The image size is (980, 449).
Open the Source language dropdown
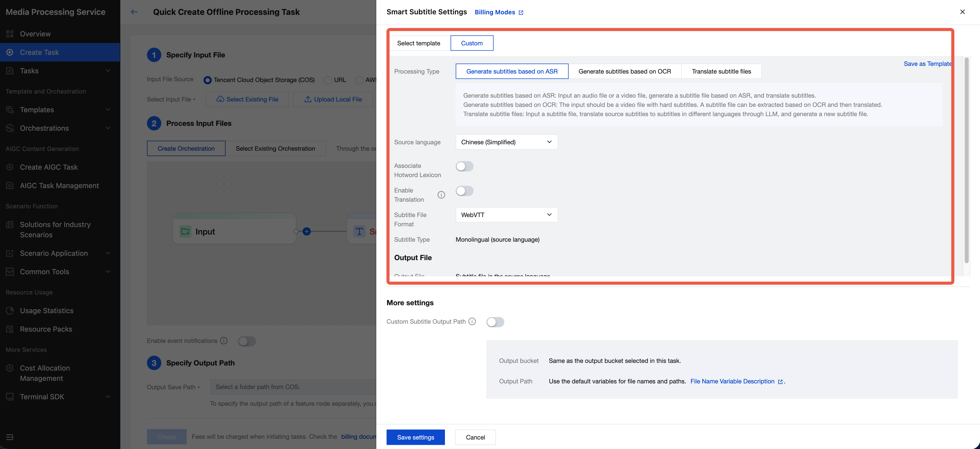(506, 142)
